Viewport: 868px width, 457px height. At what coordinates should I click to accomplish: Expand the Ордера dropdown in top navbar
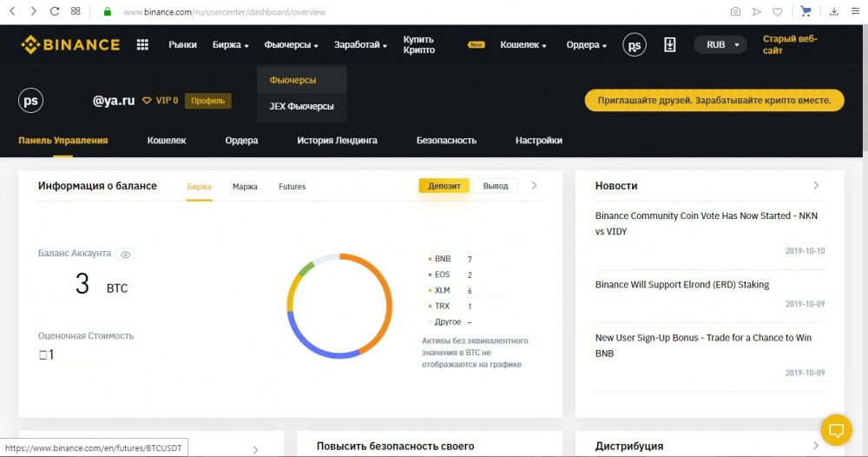click(x=587, y=45)
